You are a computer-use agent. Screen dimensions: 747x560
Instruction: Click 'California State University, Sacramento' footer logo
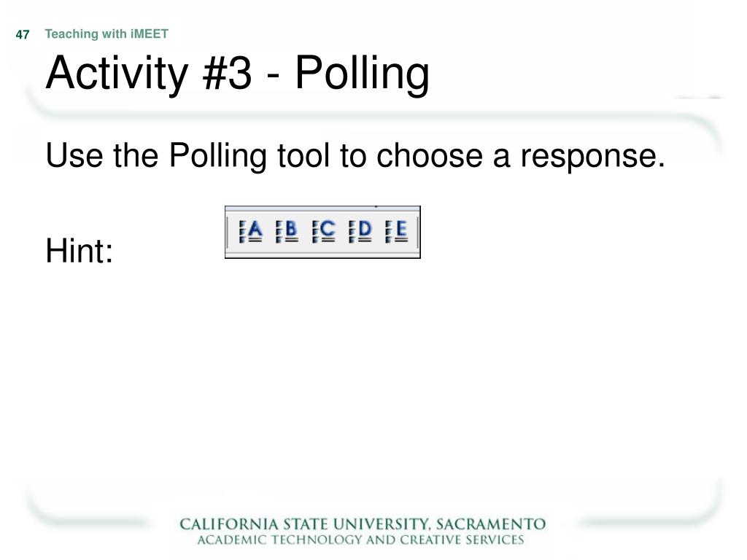[x=363, y=524]
